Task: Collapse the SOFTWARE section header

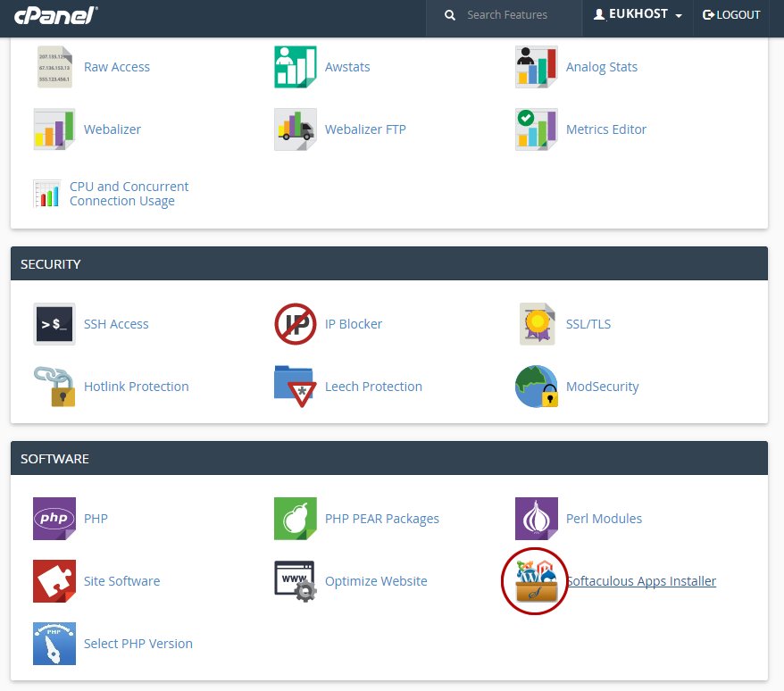Action: 389,458
